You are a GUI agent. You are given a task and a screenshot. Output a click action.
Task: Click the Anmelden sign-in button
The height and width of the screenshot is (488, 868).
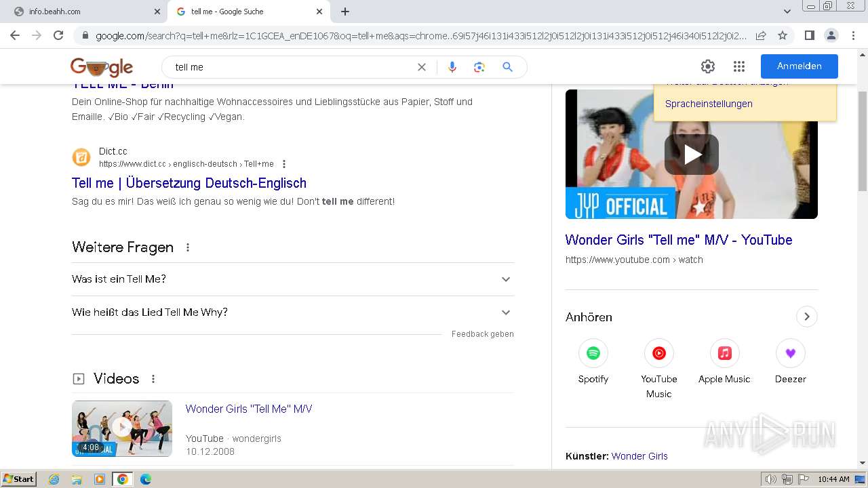point(800,66)
